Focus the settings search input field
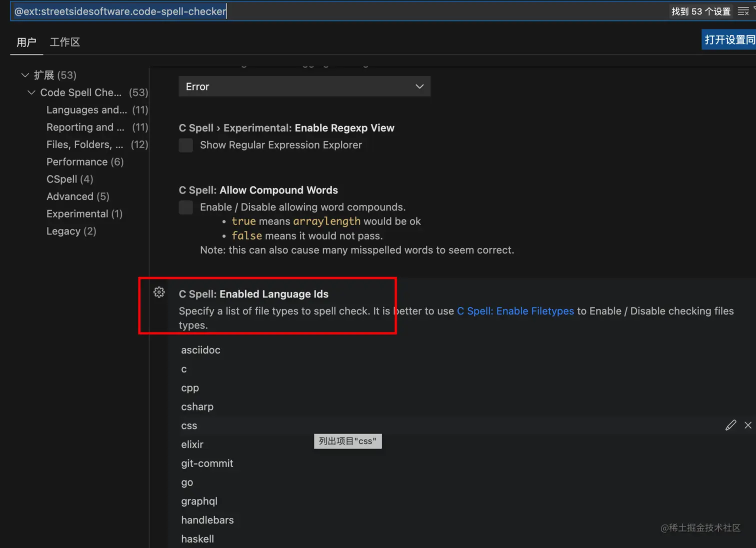This screenshot has height=548, width=756. pos(340,11)
